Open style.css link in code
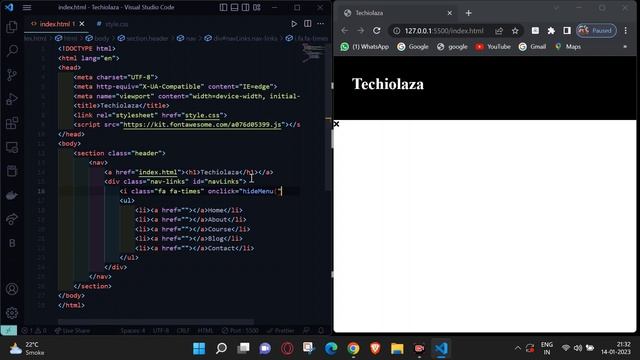Image resolution: width=640 pixels, height=360 pixels. point(202,115)
